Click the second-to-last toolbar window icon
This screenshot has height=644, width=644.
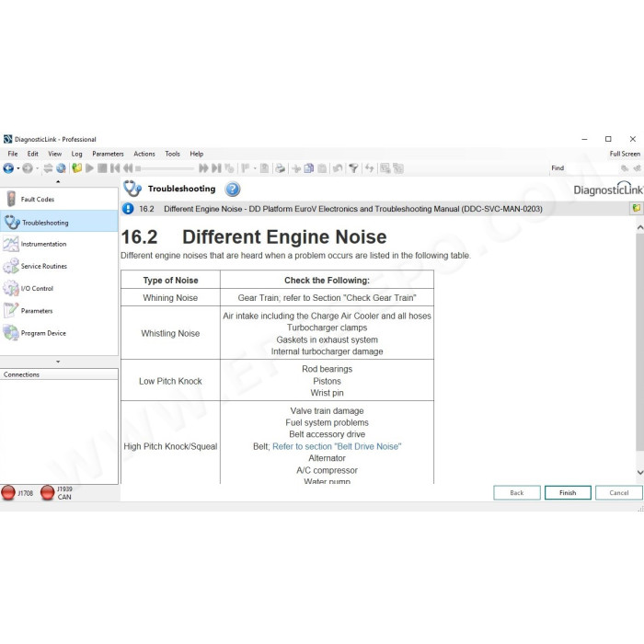pyautogui.click(x=385, y=168)
